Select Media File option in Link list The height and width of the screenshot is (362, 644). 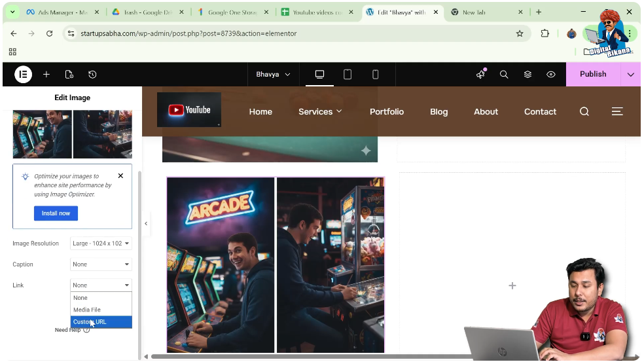[101, 310]
